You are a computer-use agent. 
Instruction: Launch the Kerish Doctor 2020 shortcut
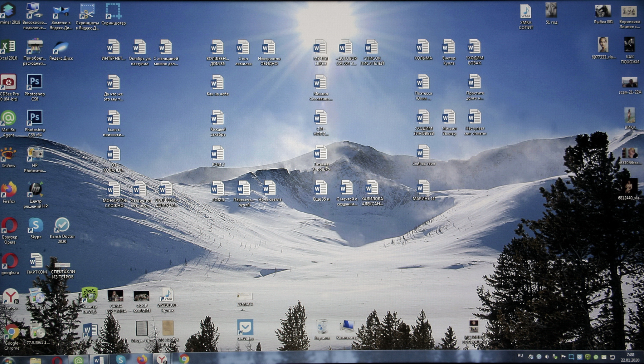point(62,226)
